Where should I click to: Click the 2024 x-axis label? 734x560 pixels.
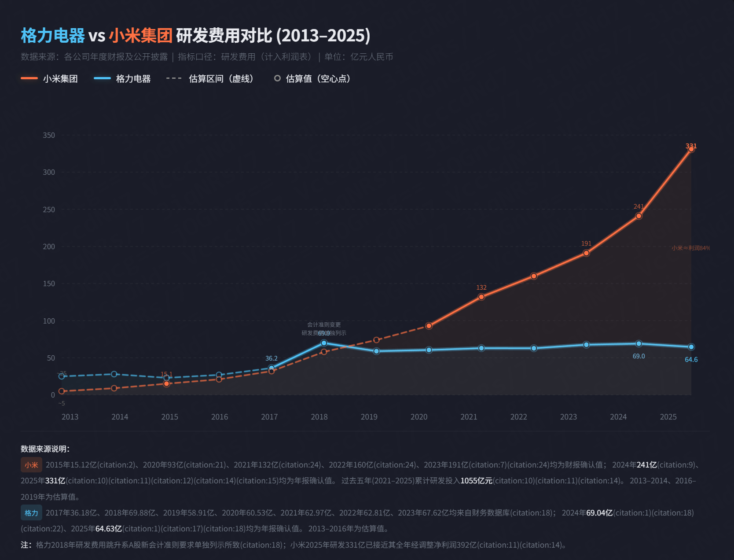pos(618,417)
